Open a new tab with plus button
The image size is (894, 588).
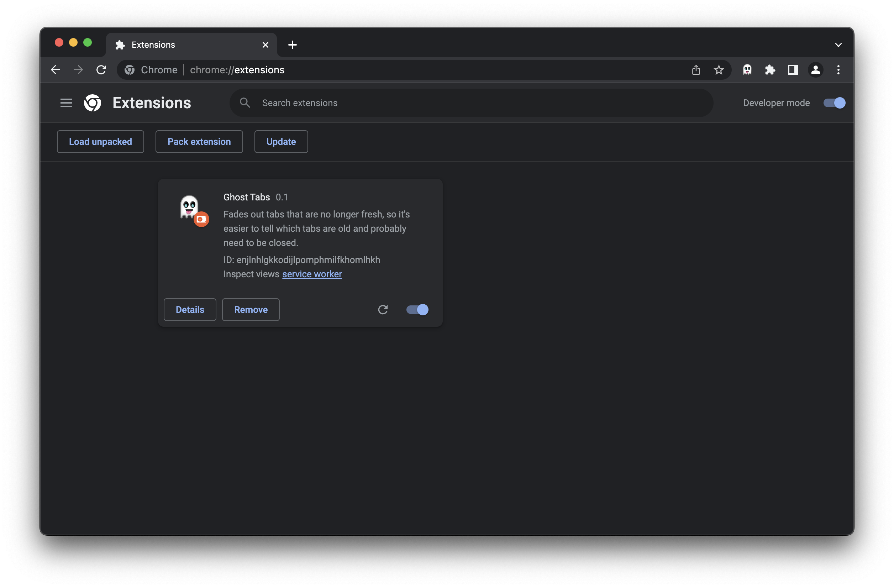coord(292,45)
